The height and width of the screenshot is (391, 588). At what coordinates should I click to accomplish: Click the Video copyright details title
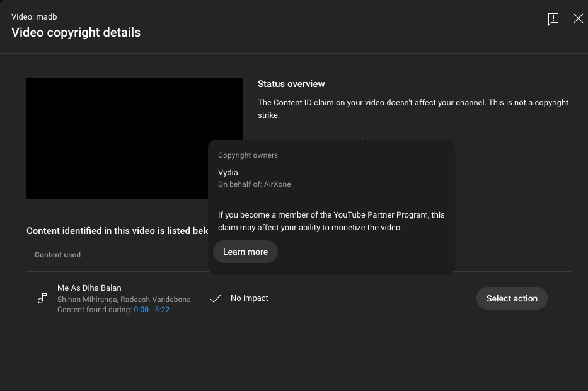click(76, 32)
